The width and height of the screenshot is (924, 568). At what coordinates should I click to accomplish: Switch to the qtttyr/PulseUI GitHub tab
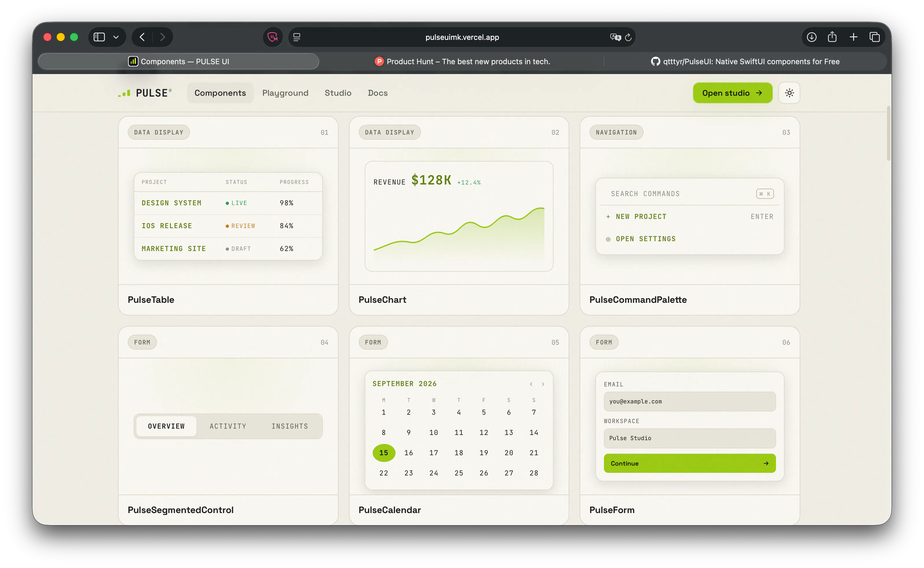[x=745, y=61]
